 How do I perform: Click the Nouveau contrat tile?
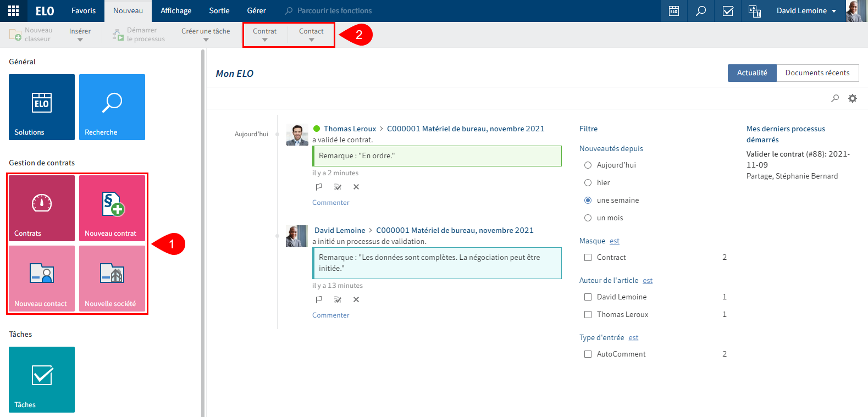point(112,208)
